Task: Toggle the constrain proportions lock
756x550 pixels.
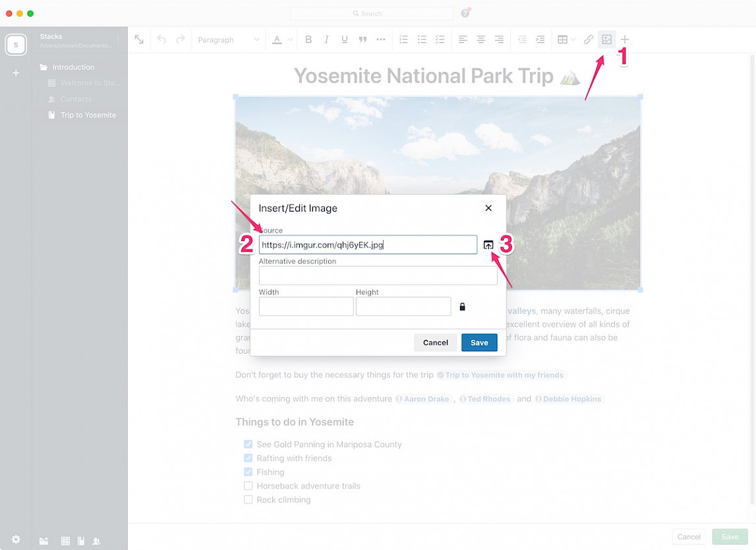Action: [462, 307]
